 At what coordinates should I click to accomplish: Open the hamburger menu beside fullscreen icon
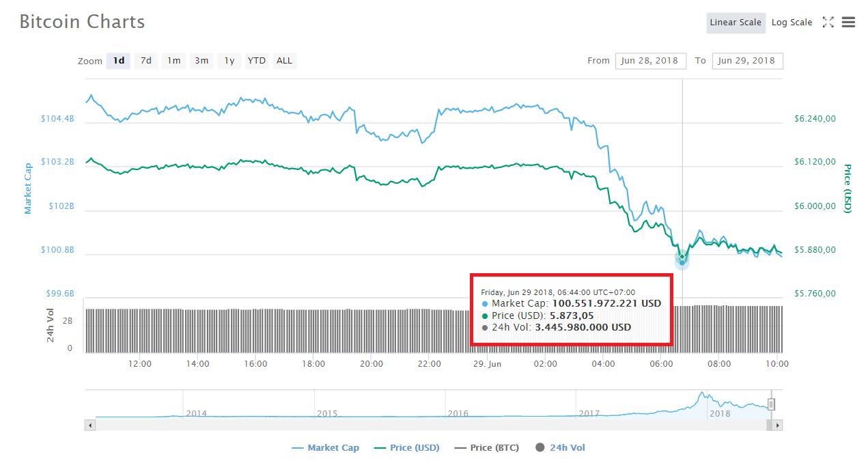[x=848, y=22]
